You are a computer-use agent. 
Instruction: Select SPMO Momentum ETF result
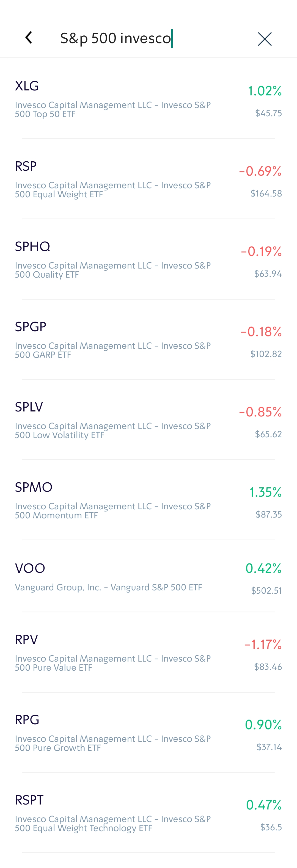[x=112, y=500]
